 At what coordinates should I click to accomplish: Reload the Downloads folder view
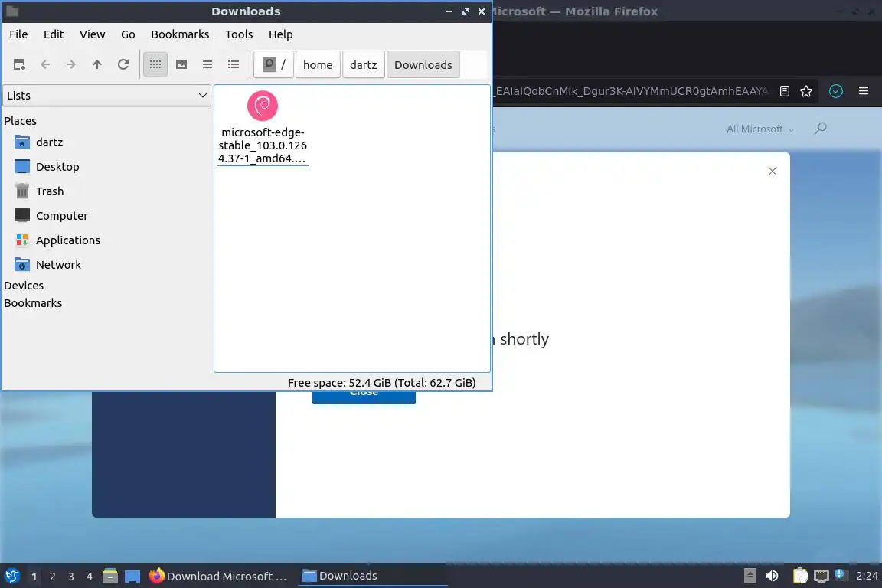pos(123,65)
